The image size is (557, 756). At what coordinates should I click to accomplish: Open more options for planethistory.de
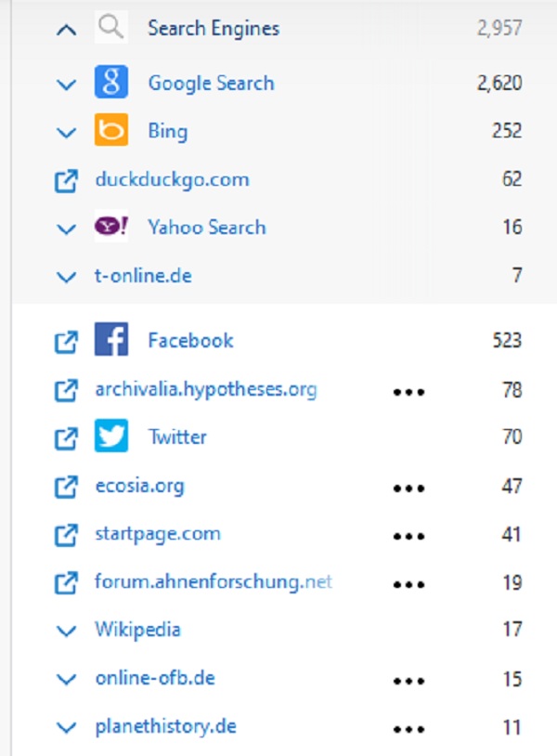[408, 729]
